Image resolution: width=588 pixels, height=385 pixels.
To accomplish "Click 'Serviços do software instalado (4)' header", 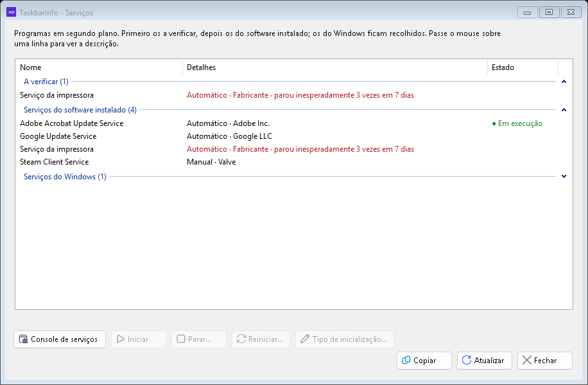I will click(80, 110).
